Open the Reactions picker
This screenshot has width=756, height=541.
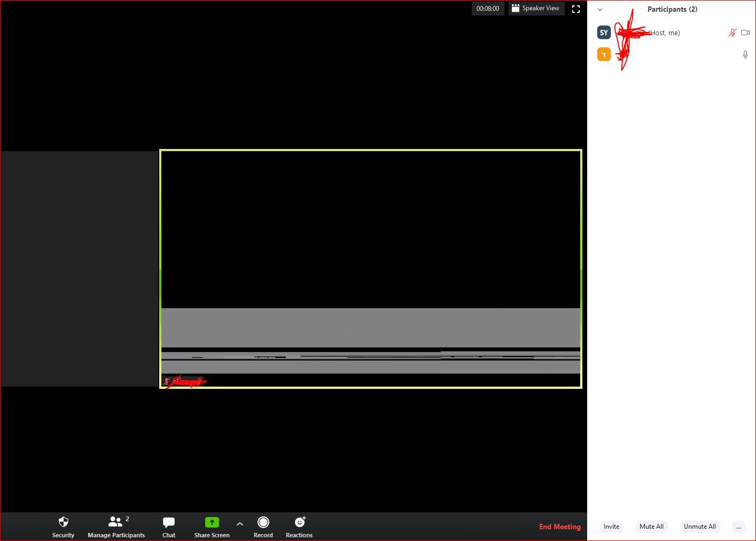point(299,527)
